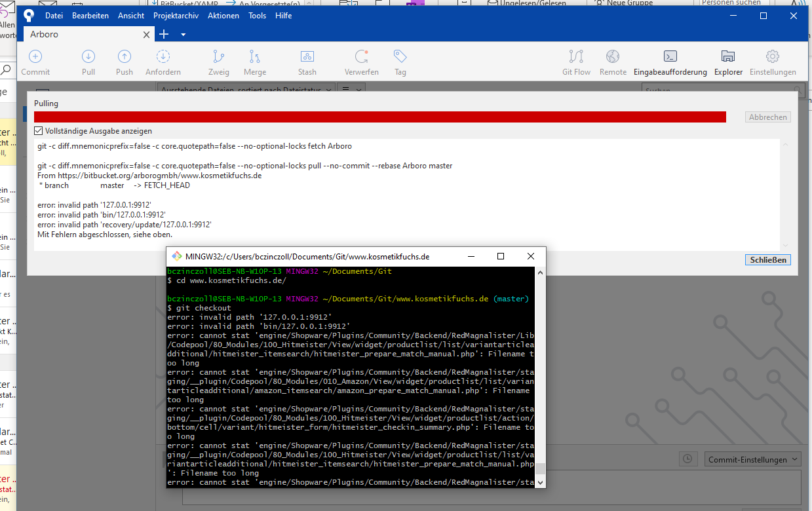Click the bitbucket.org repository URL line
This screenshot has width=812, height=511.
pos(149,176)
